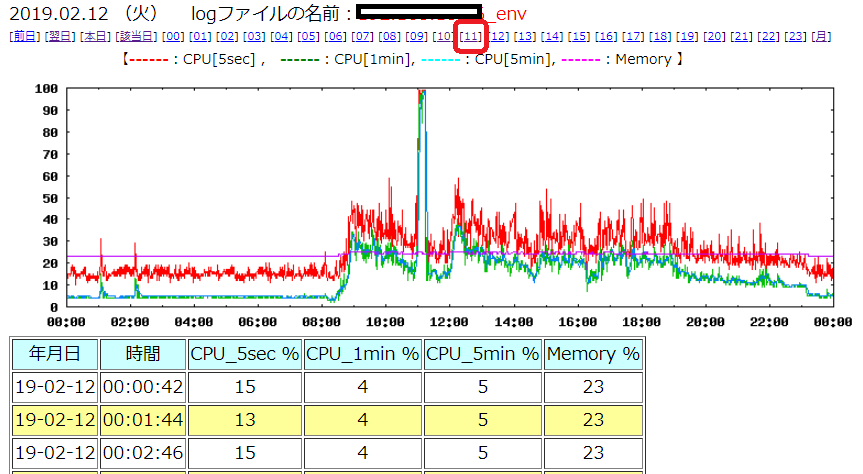
Task: Select time cell 00:00:42
Action: pyautogui.click(x=143, y=387)
